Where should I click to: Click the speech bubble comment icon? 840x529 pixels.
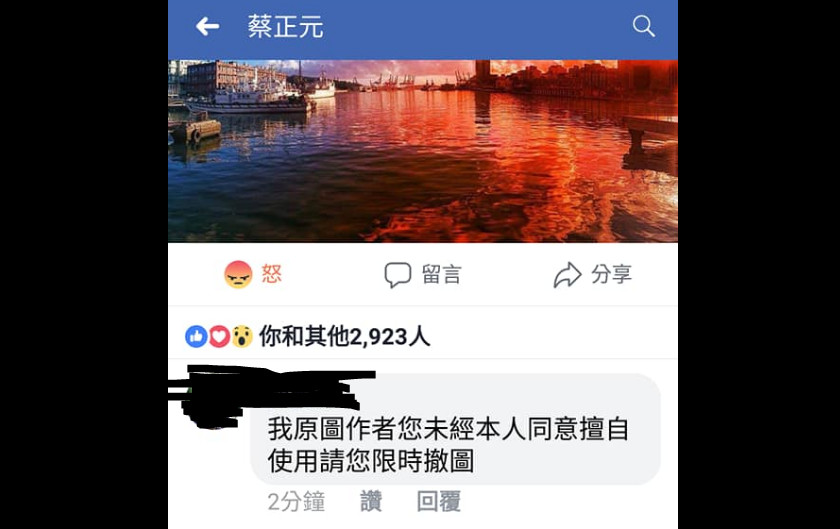pyautogui.click(x=398, y=275)
